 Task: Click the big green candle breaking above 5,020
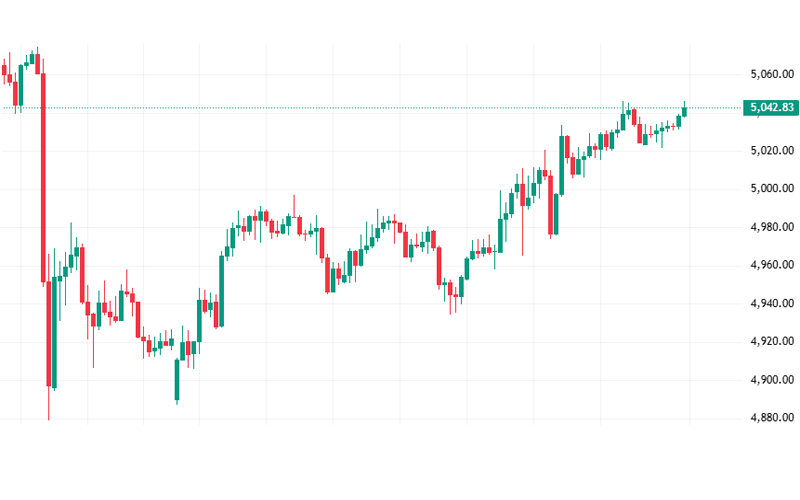tap(562, 165)
